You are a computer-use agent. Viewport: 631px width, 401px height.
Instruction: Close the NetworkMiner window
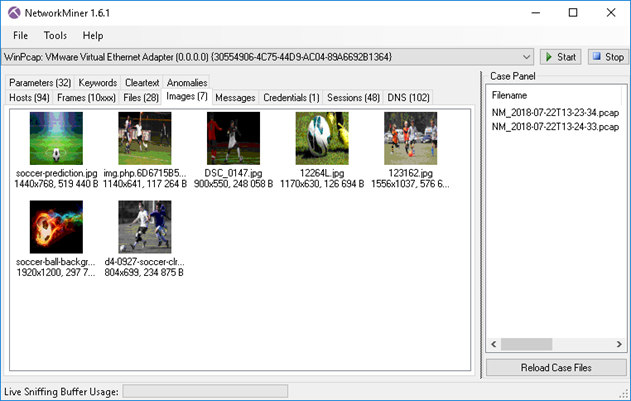tap(611, 13)
